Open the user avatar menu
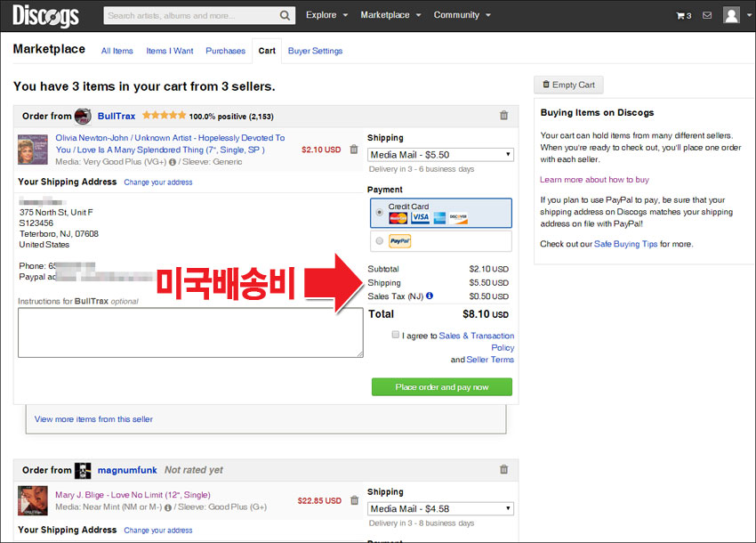756x543 pixels. pyautogui.click(x=731, y=15)
